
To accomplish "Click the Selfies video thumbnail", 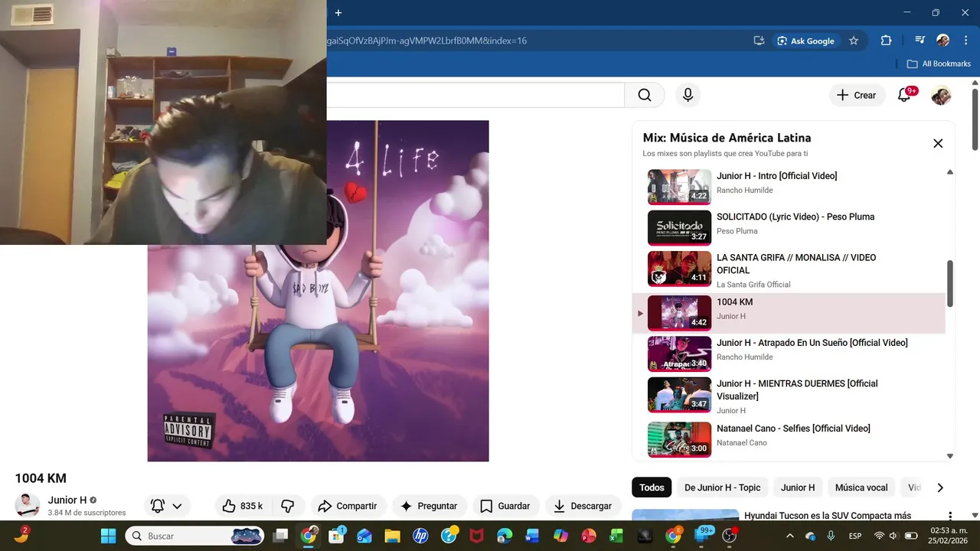I will (x=679, y=439).
